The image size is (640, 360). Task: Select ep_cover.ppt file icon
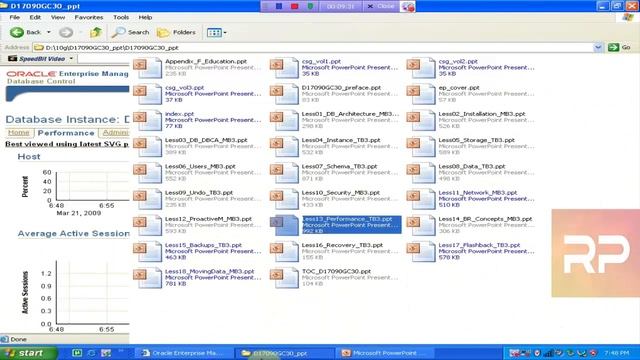421,94
